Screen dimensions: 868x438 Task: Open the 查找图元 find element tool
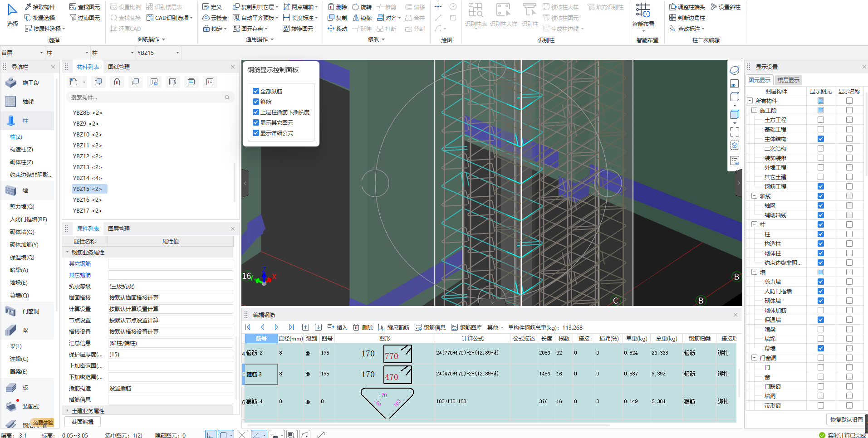(x=85, y=7)
